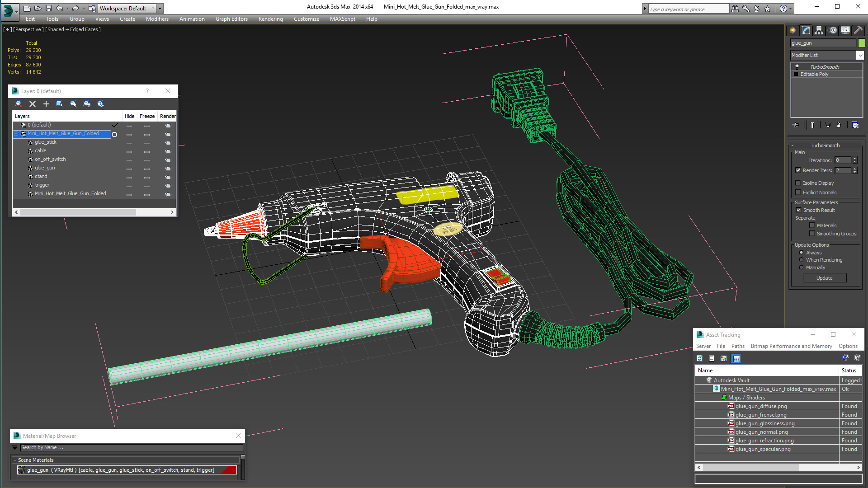The height and width of the screenshot is (488, 868).
Task: Enable Explicit Normals checkbox
Action: [798, 192]
